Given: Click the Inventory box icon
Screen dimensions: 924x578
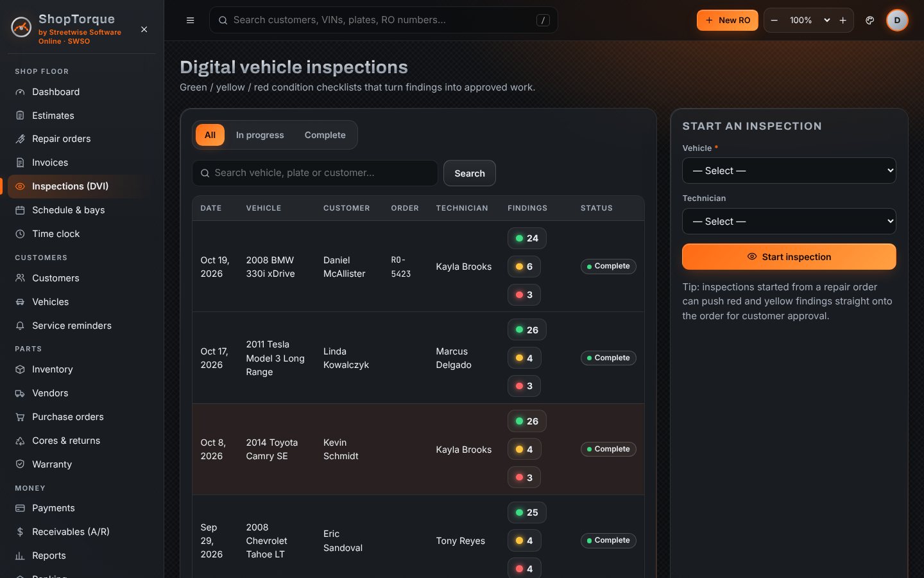Looking at the screenshot, I should [x=20, y=369].
